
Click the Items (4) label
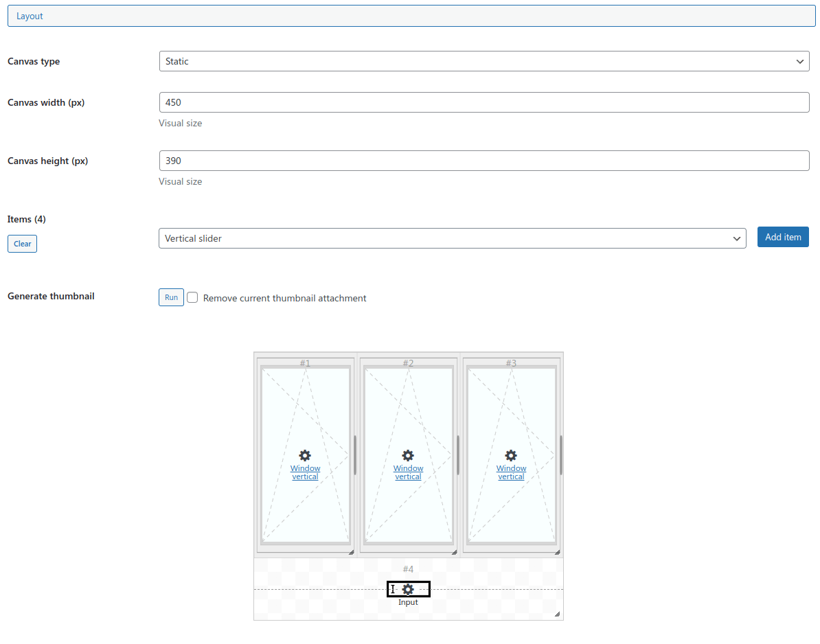(x=27, y=219)
